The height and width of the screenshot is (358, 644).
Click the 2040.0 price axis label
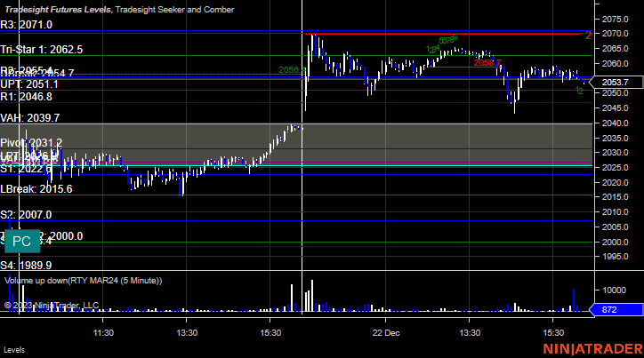point(616,123)
